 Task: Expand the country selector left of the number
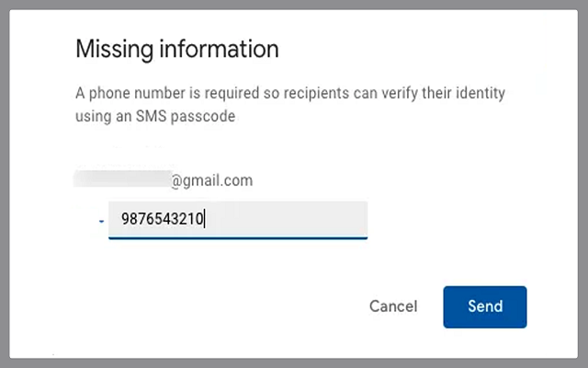(100, 221)
